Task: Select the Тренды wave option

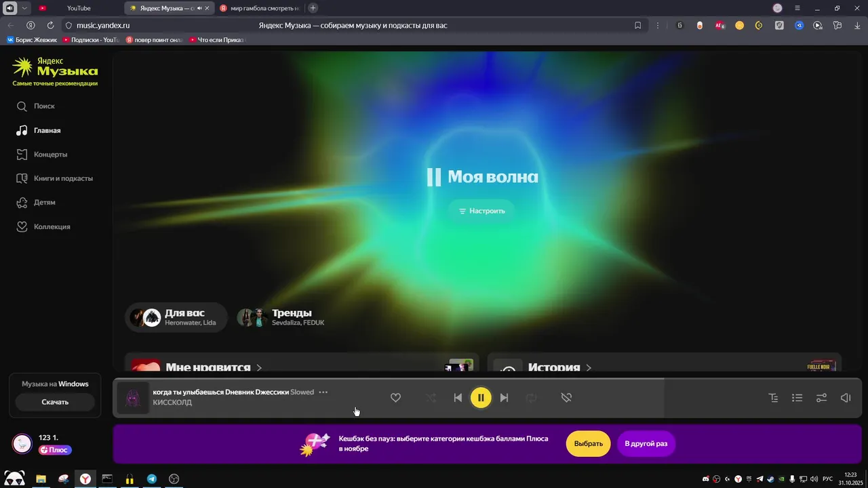Action: point(281,317)
